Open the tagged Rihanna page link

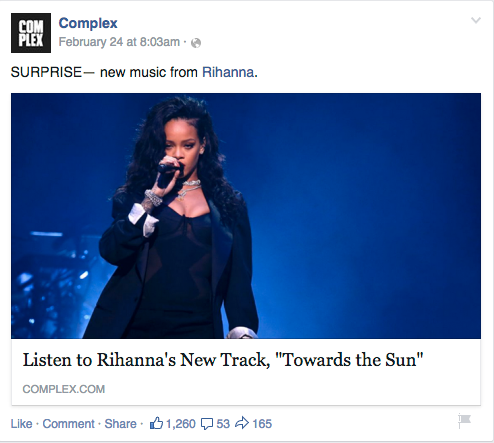tap(228, 72)
